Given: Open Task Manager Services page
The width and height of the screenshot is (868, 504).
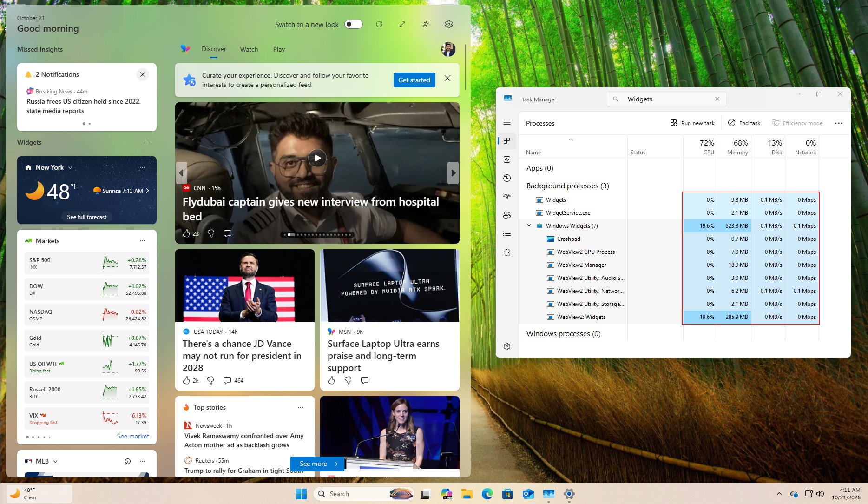Looking at the screenshot, I should pyautogui.click(x=507, y=252).
